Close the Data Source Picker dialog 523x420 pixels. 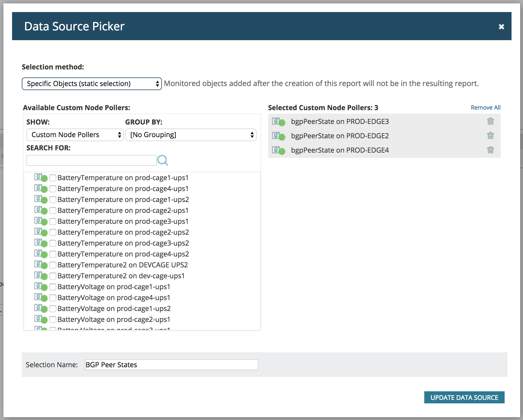[x=501, y=27]
